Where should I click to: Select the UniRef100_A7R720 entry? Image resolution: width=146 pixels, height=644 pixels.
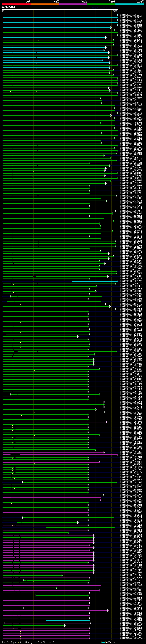point(131,108)
